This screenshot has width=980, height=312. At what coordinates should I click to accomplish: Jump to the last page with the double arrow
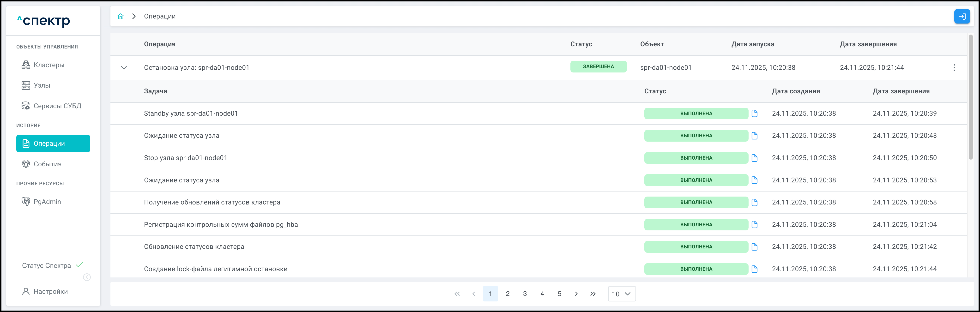pos(593,294)
